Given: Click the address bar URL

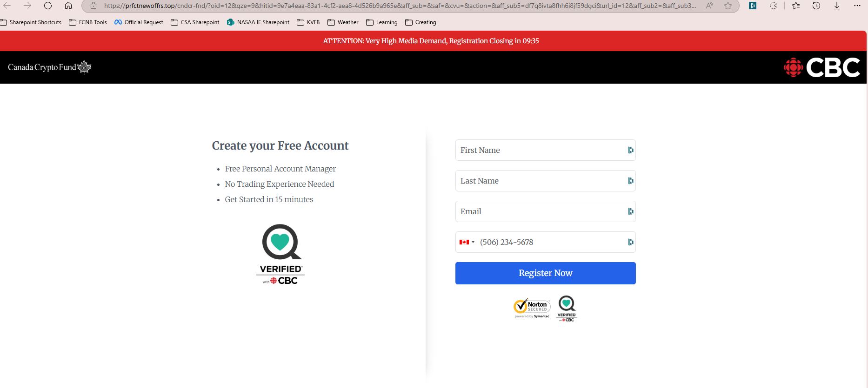Looking at the screenshot, I should click(400, 6).
